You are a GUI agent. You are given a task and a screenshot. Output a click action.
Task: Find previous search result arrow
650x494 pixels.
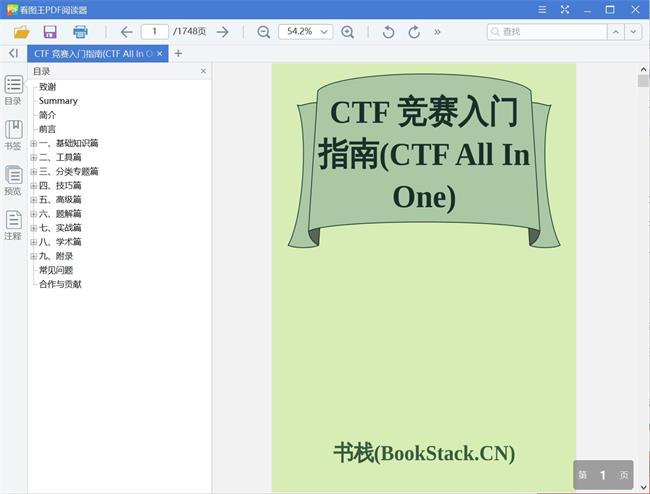point(616,32)
